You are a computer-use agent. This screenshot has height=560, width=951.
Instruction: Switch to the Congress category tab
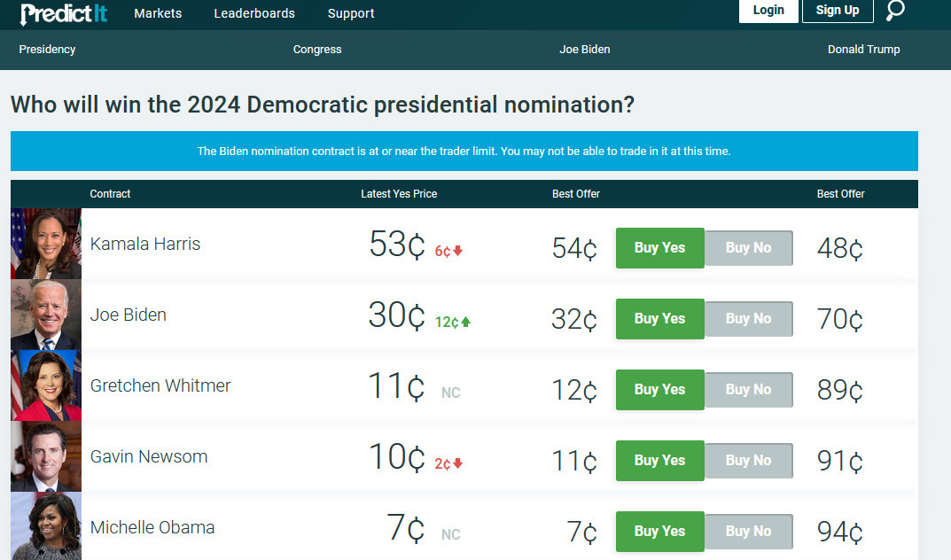click(317, 50)
